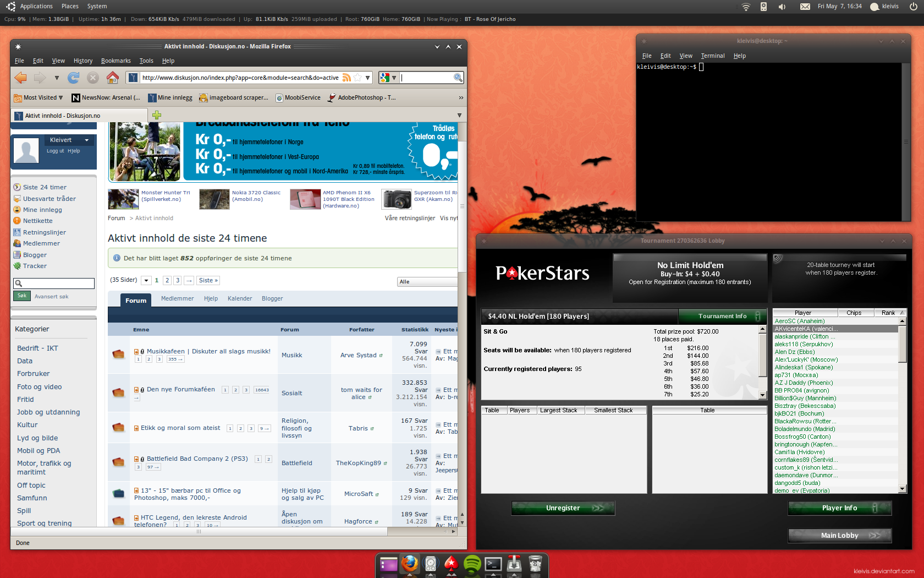Go to page 2 of results

pyautogui.click(x=167, y=280)
